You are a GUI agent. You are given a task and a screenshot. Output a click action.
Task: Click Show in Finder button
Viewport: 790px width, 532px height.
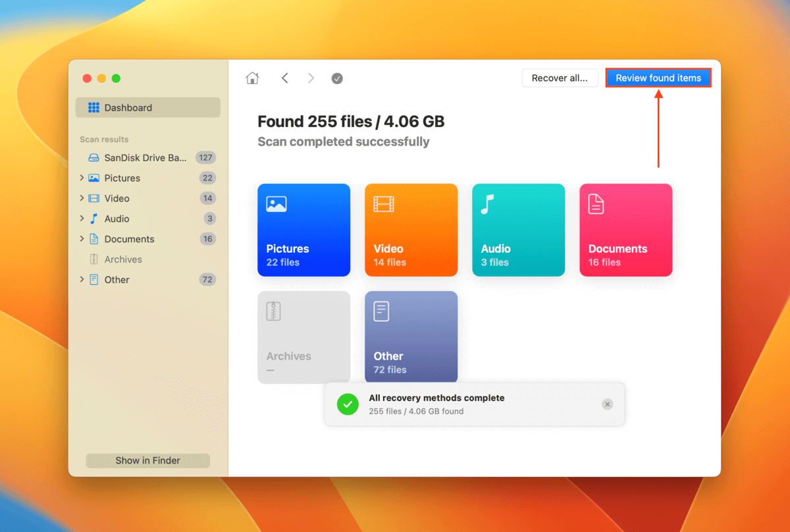click(x=148, y=461)
